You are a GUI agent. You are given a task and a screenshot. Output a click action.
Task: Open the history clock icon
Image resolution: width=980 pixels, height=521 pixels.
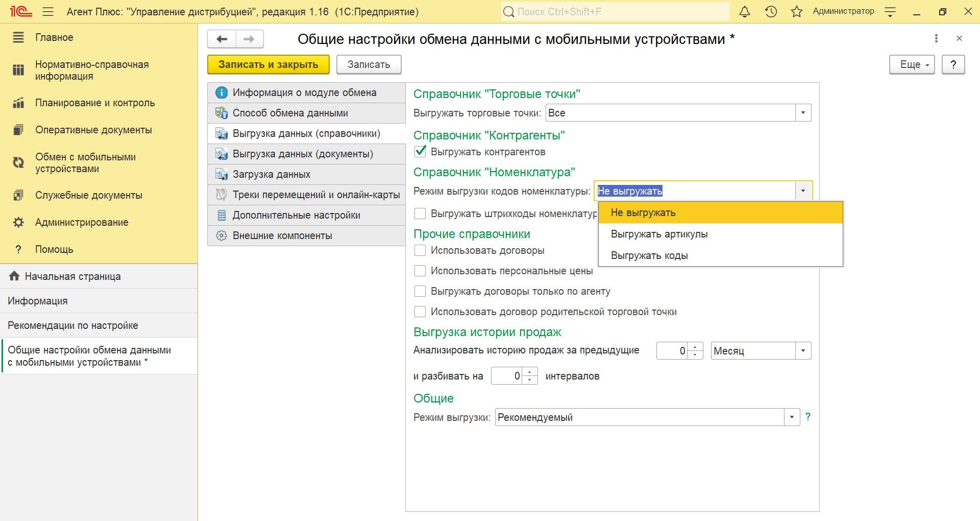coord(771,12)
